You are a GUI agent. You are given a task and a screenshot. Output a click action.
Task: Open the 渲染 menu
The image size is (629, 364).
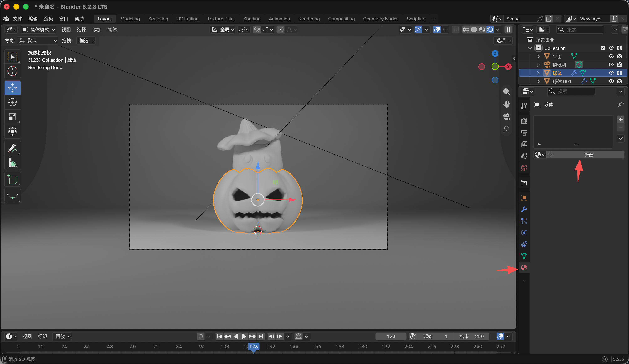coord(48,19)
